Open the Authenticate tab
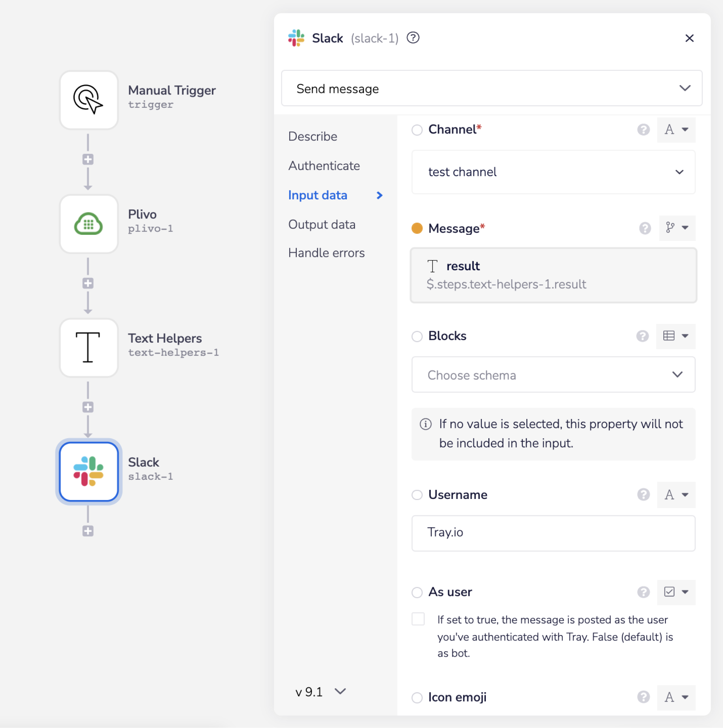This screenshot has width=723, height=728. tap(324, 166)
